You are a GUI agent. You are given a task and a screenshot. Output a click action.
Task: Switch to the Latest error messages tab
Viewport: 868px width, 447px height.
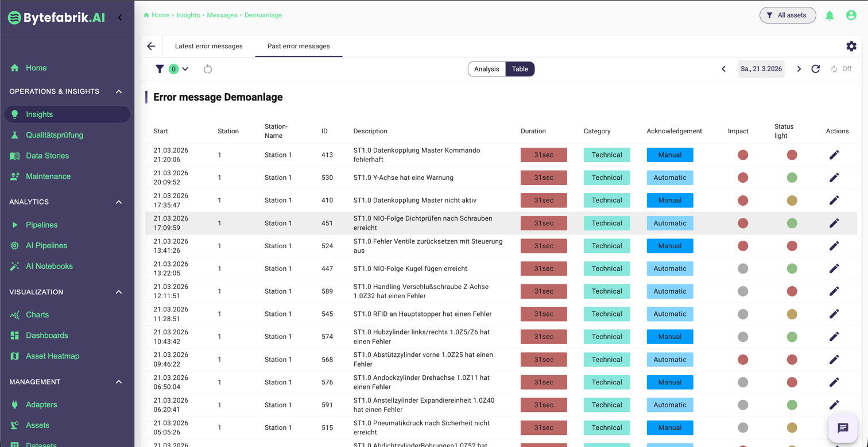click(x=208, y=46)
